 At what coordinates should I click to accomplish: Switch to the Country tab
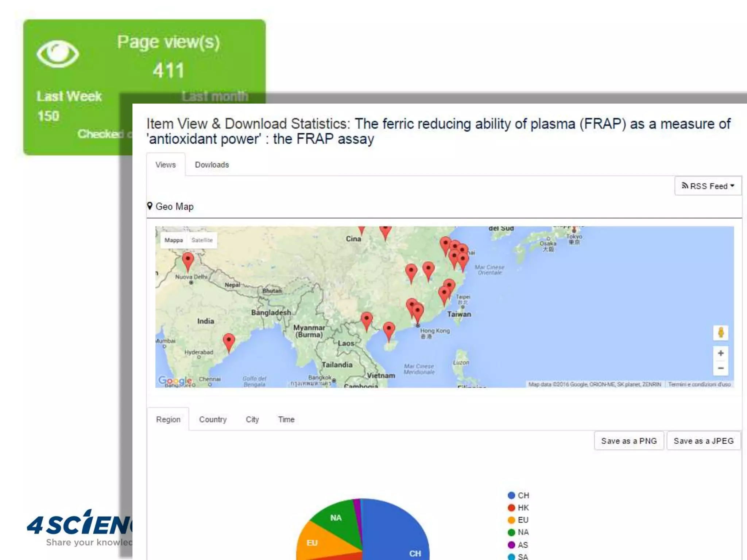pos(213,420)
